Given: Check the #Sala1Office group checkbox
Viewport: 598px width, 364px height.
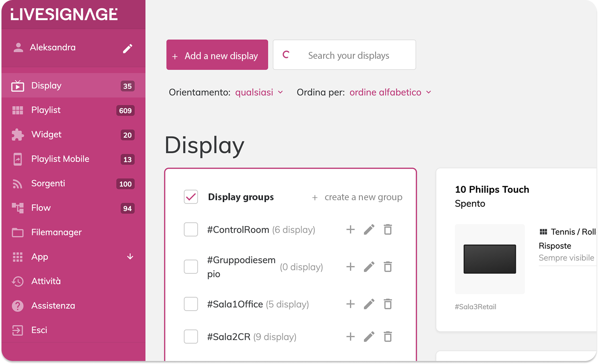Looking at the screenshot, I should pyautogui.click(x=191, y=304).
